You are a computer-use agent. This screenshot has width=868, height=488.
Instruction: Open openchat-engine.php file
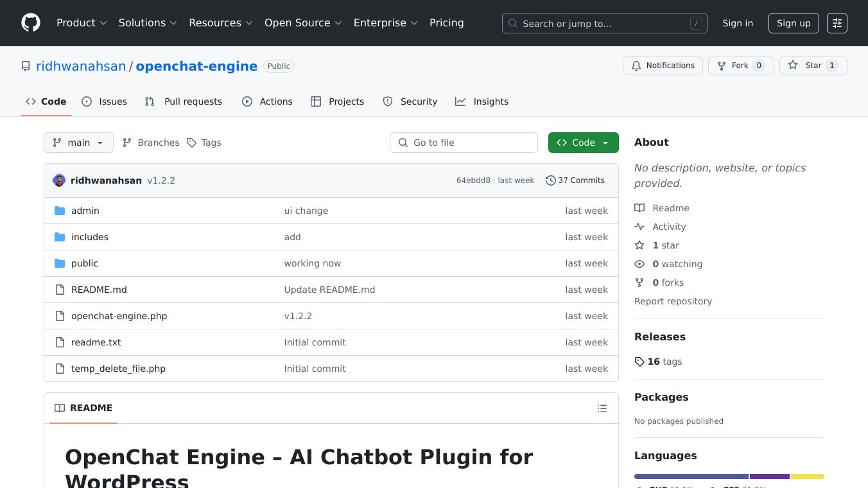point(119,316)
